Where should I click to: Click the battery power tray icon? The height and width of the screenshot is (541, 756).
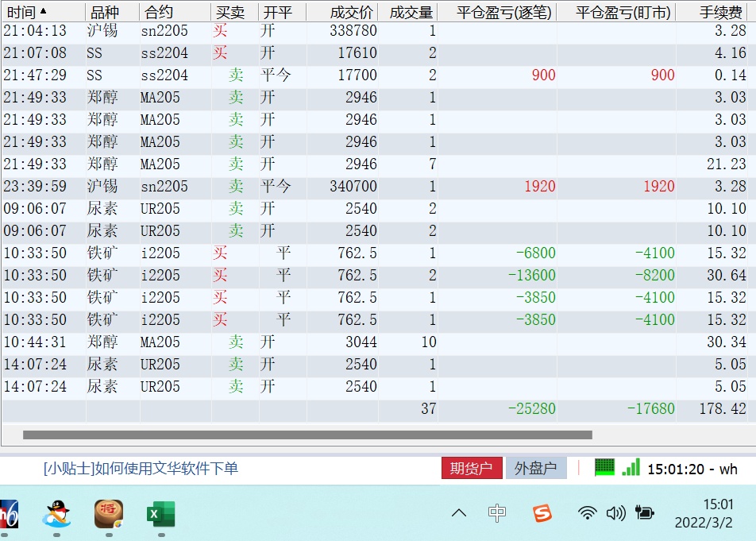(x=644, y=512)
